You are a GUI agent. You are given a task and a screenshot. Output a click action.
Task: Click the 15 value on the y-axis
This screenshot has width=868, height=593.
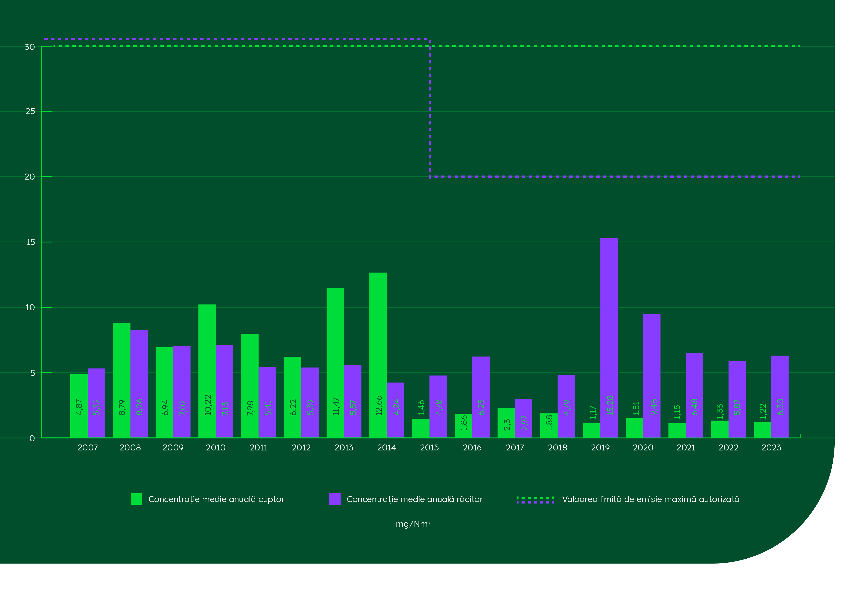click(x=31, y=242)
